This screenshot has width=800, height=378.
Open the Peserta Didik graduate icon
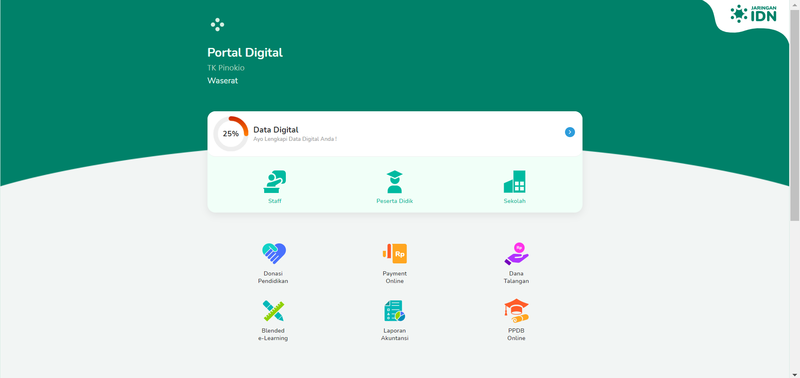(x=394, y=182)
